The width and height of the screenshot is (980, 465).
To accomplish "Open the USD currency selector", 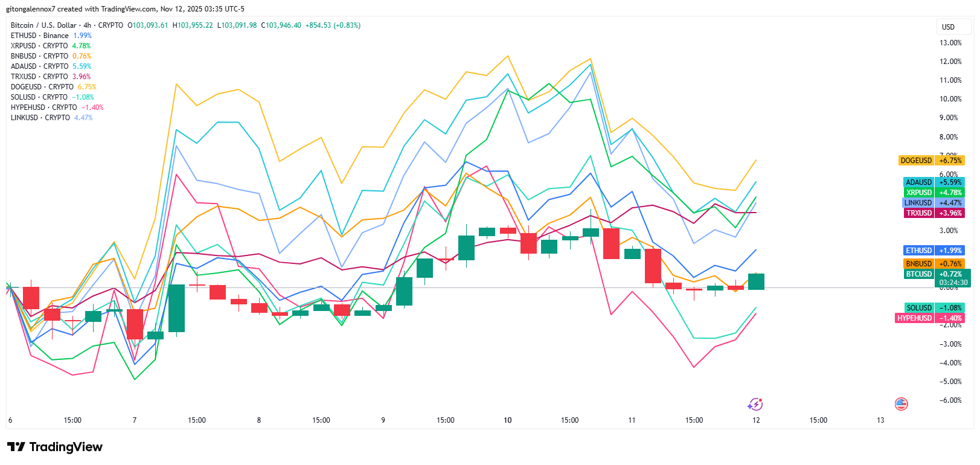I will tap(948, 27).
